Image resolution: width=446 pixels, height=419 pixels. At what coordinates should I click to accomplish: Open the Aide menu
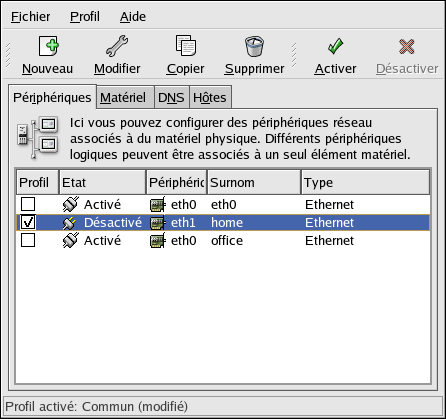pyautogui.click(x=133, y=16)
